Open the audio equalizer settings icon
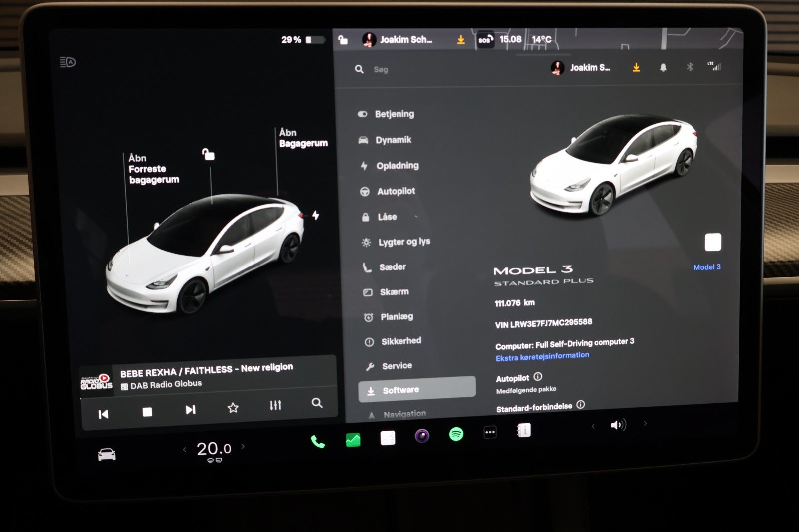The width and height of the screenshot is (799, 532). (x=275, y=405)
